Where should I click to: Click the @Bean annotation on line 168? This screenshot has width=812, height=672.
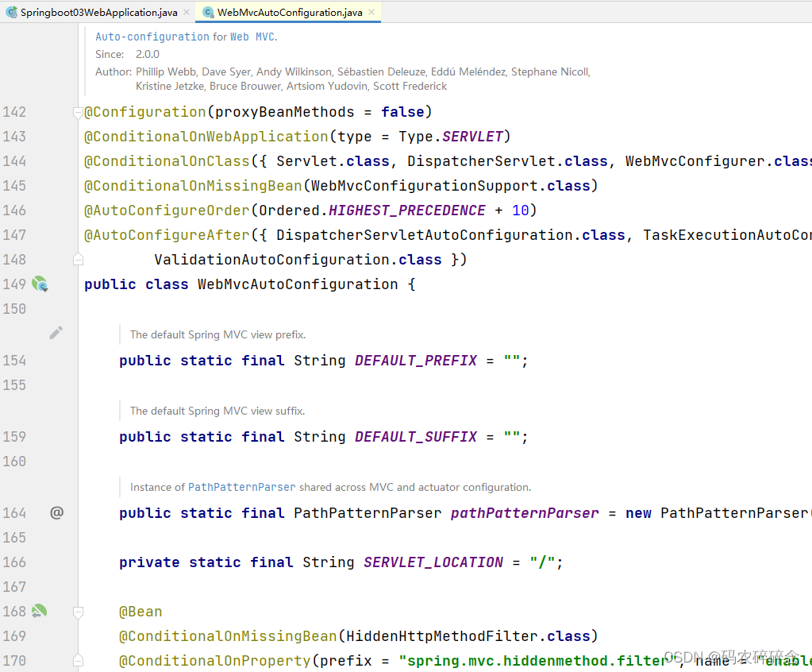tap(140, 612)
